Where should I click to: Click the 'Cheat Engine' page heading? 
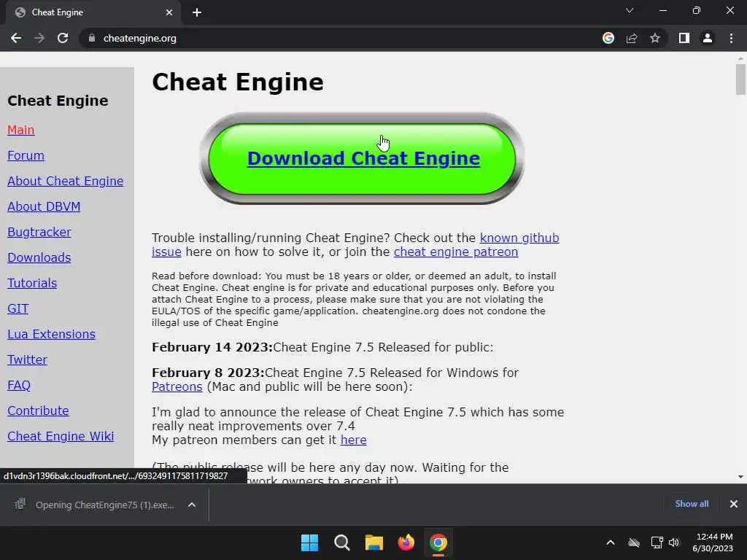tap(238, 82)
